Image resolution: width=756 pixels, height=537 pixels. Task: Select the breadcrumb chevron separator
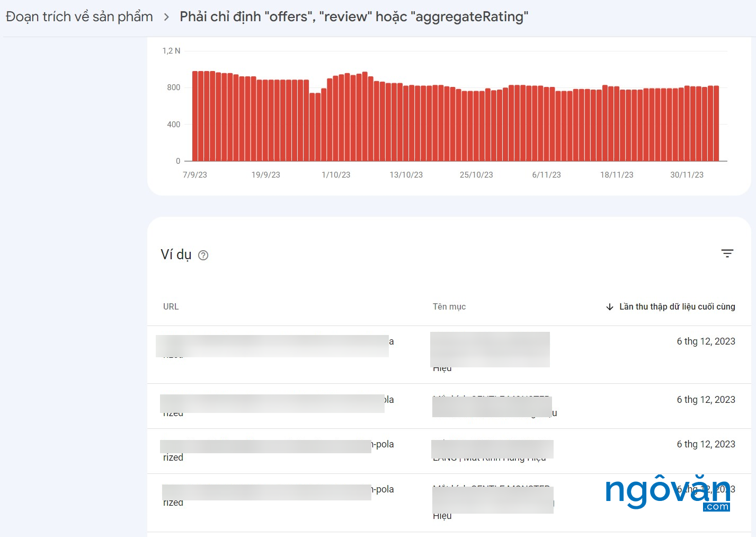click(x=166, y=17)
